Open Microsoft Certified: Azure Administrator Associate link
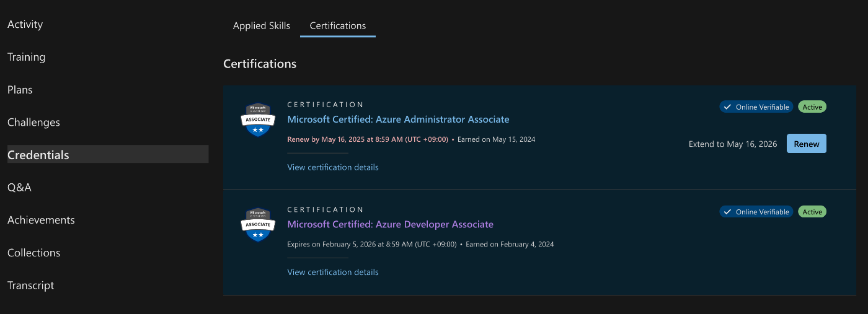868x314 pixels. pos(398,120)
